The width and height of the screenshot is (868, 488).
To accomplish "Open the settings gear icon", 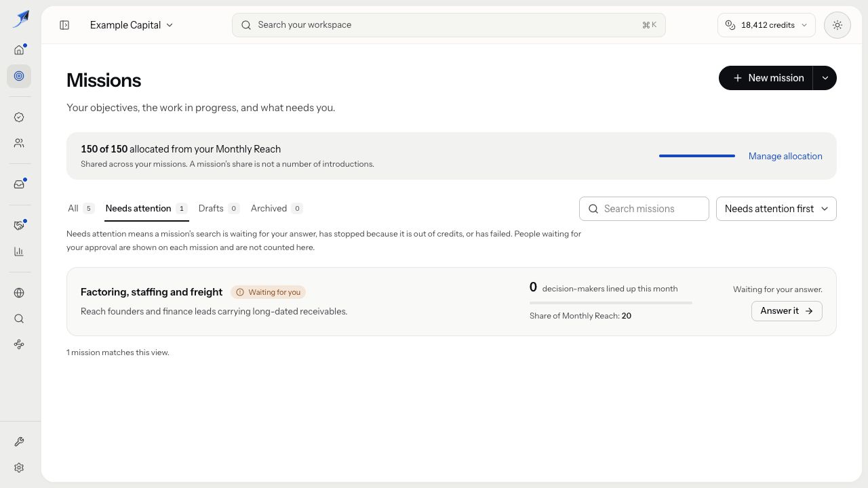I will pyautogui.click(x=19, y=468).
